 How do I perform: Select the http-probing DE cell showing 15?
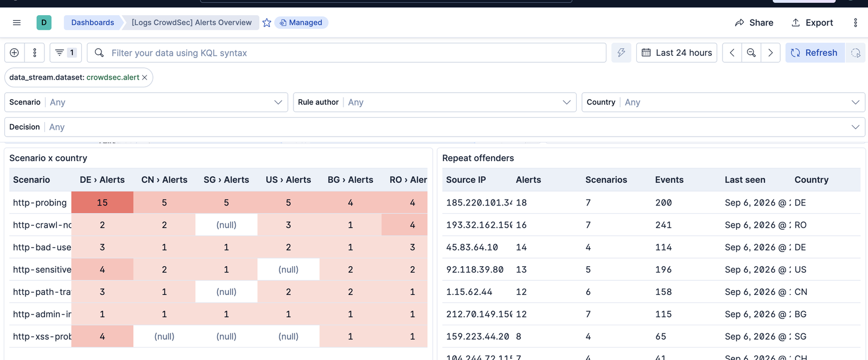point(102,203)
